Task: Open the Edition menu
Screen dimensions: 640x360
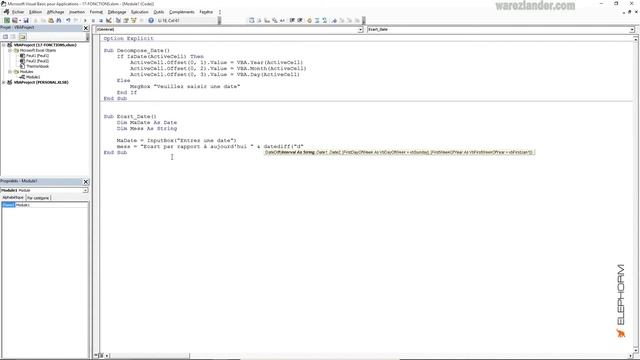Action: [x=35, y=12]
